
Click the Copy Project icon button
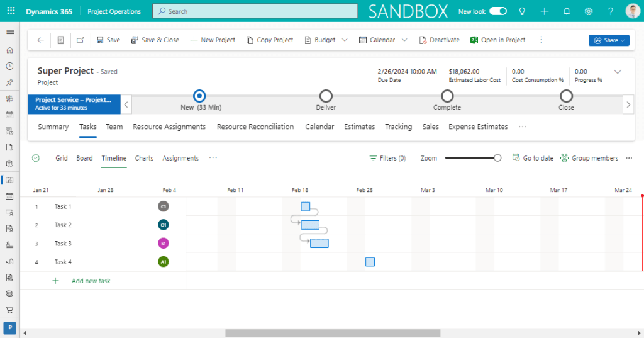click(250, 40)
